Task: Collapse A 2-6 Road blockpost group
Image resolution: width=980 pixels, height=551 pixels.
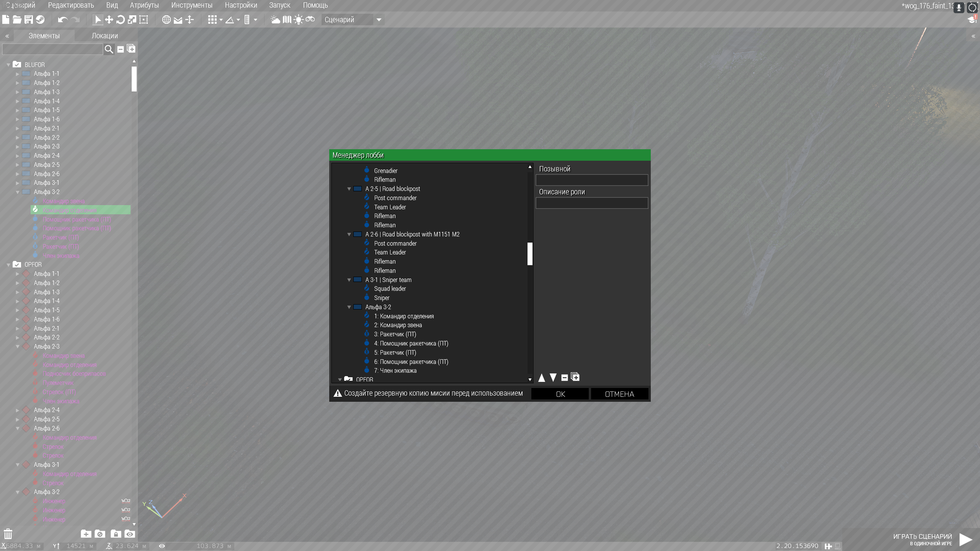Action: click(x=349, y=234)
